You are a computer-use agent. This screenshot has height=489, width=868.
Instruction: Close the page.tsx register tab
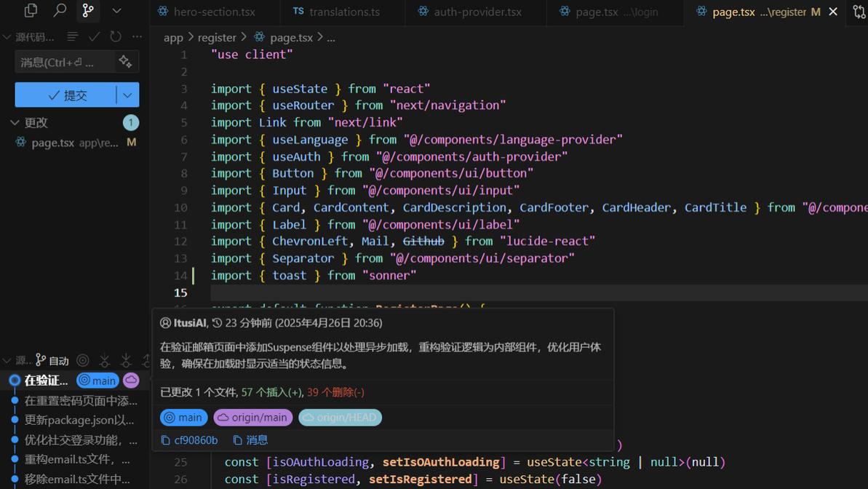833,12
